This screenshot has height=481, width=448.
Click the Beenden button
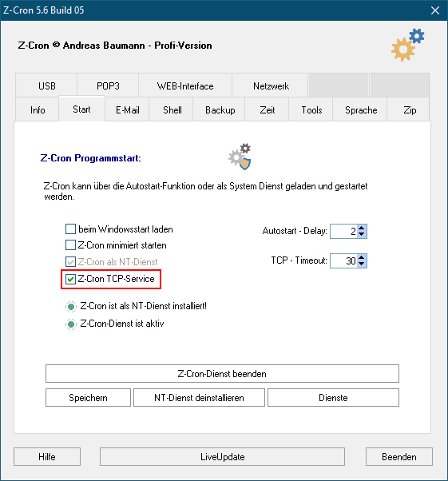pos(399,456)
